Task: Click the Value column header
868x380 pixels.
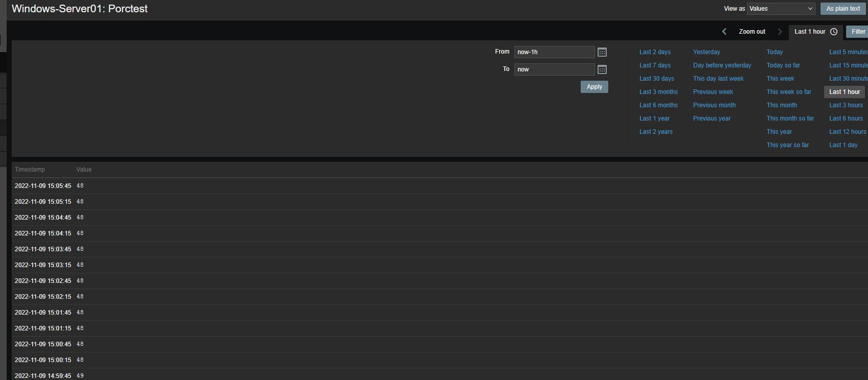Action: tap(84, 170)
